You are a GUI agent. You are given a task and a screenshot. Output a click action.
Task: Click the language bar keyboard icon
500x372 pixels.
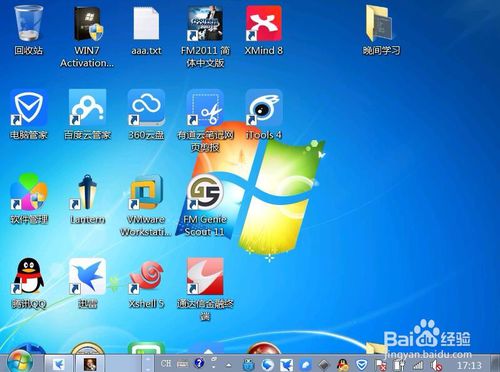(x=182, y=364)
